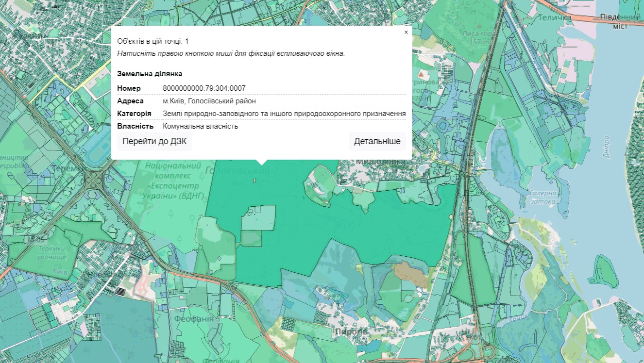Click the parcel category text in popup

click(284, 114)
